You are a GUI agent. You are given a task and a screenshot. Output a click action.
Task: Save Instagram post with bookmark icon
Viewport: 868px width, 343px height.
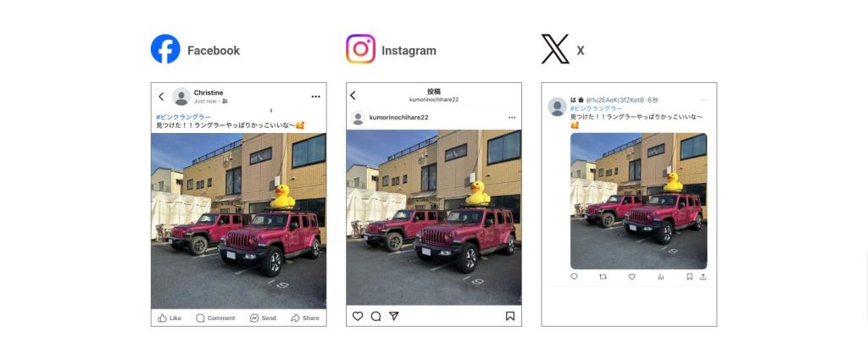tap(509, 316)
